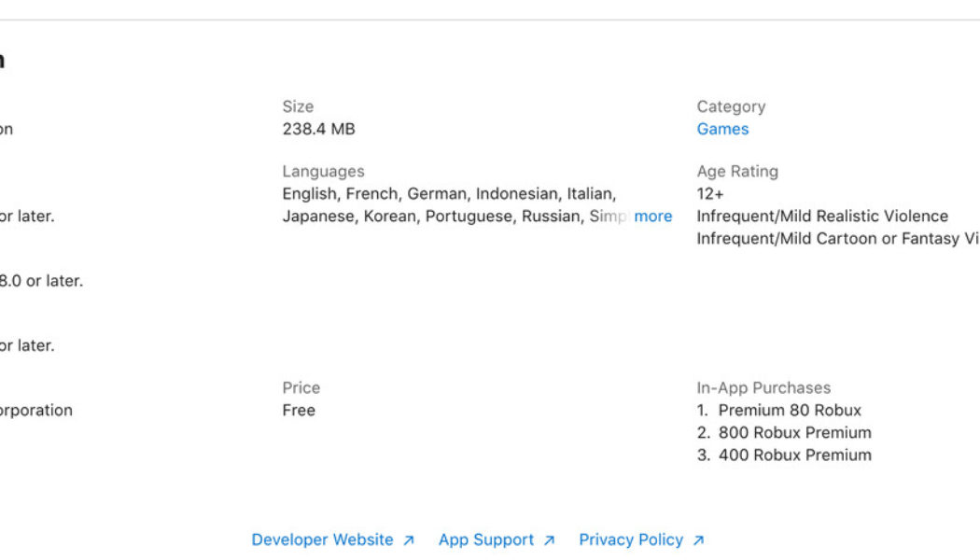Viewport: 980px width, 560px height.
Task: Click the Category section label
Action: (730, 106)
